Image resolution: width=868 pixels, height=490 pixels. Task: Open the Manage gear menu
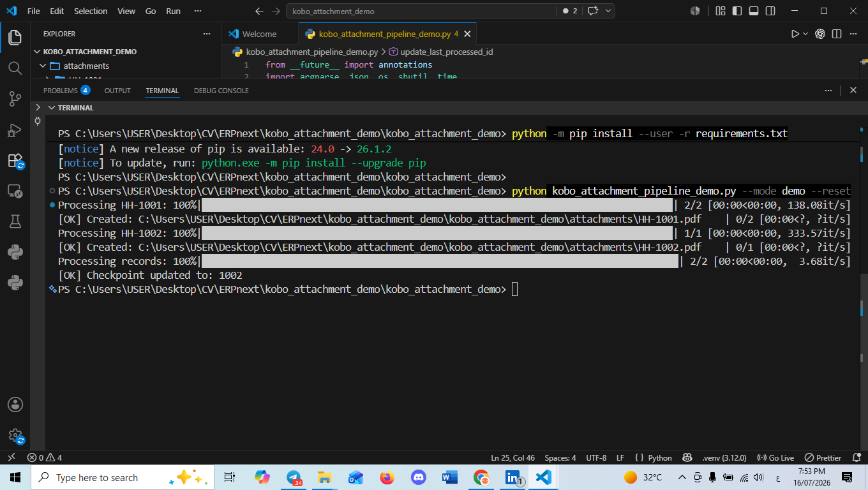click(15, 436)
